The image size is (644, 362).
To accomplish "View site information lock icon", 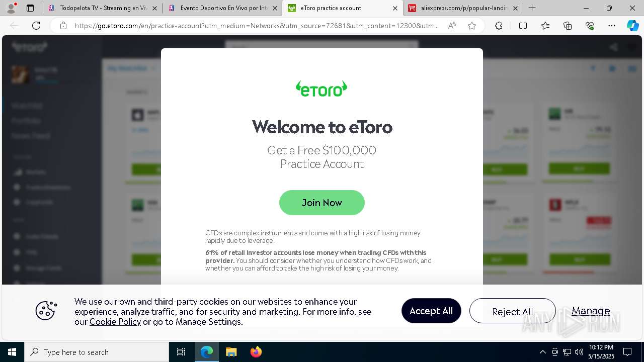I will pyautogui.click(x=63, y=26).
